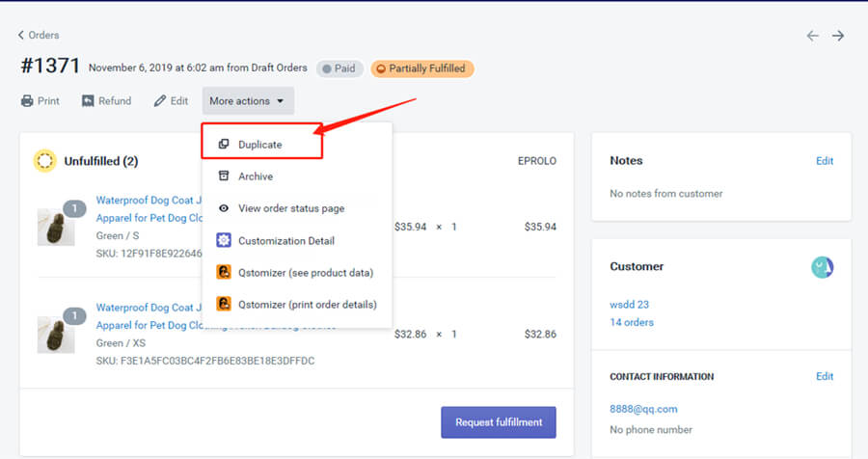Viewport: 868px width, 459px height.
Task: Click the Unfulfilled (2) heading
Action: 101,161
